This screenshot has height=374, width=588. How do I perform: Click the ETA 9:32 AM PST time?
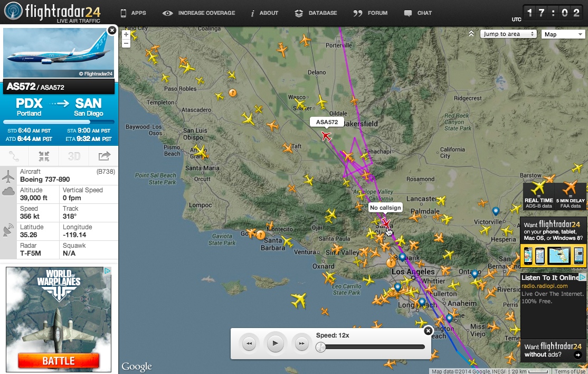[x=89, y=139]
